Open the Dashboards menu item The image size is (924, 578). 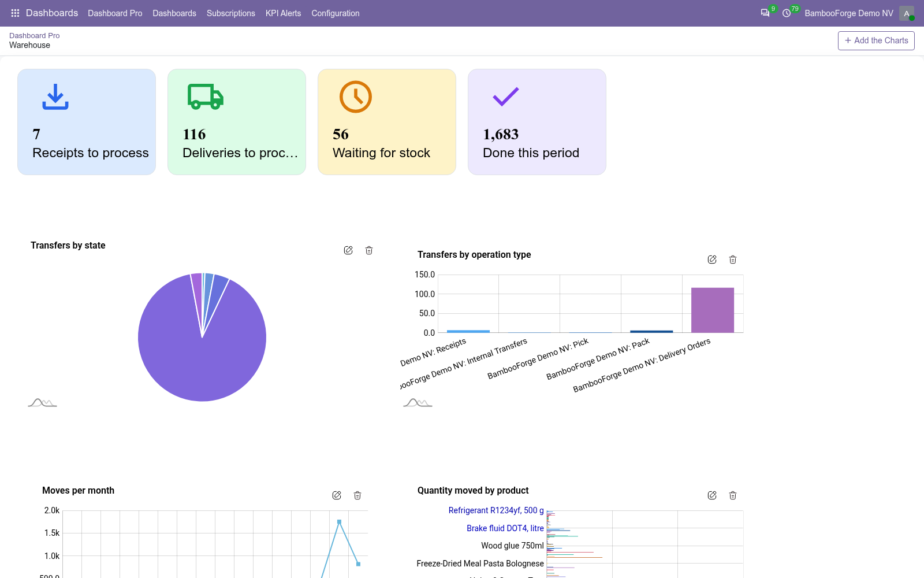tap(174, 13)
